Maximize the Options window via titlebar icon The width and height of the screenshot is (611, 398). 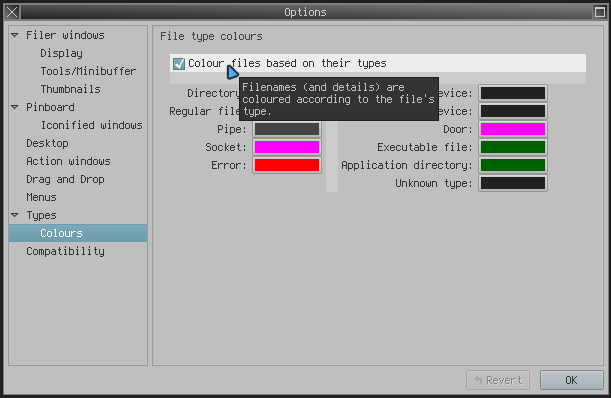(600, 12)
